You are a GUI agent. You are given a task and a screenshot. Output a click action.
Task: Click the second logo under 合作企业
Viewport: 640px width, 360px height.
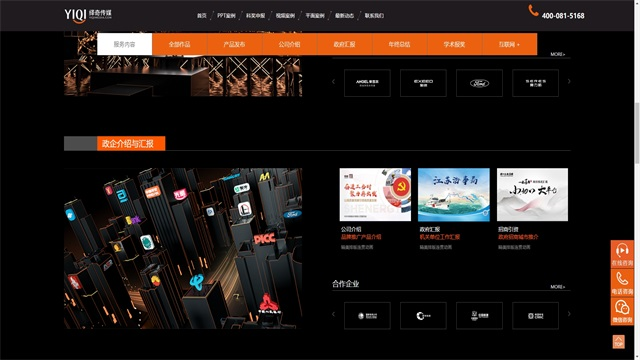click(x=423, y=316)
